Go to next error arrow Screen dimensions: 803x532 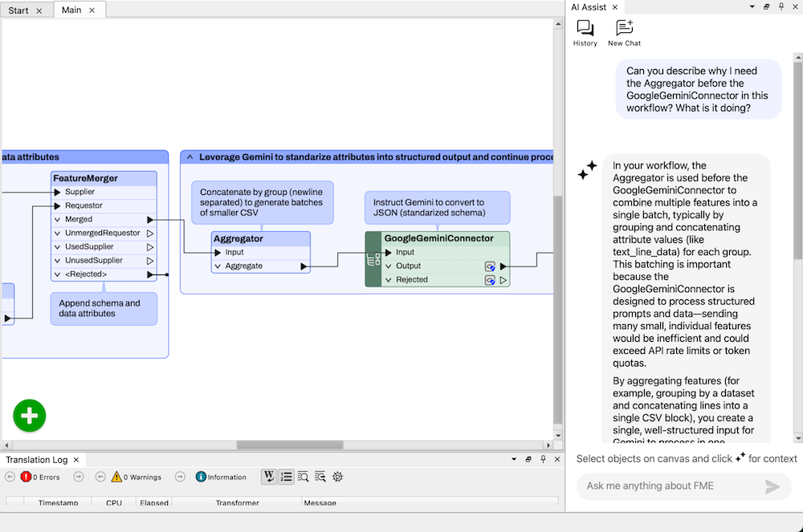coord(79,477)
